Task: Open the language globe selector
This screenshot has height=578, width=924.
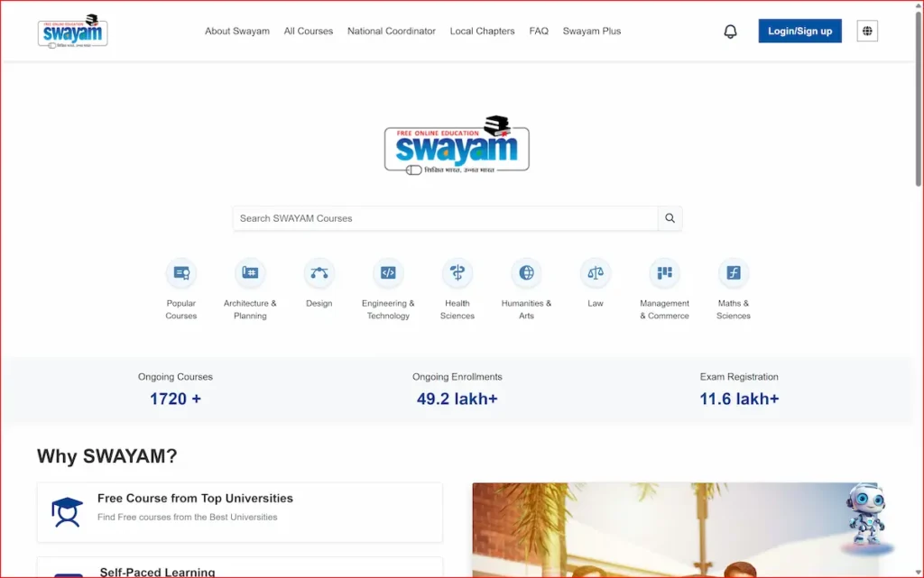Action: (867, 32)
